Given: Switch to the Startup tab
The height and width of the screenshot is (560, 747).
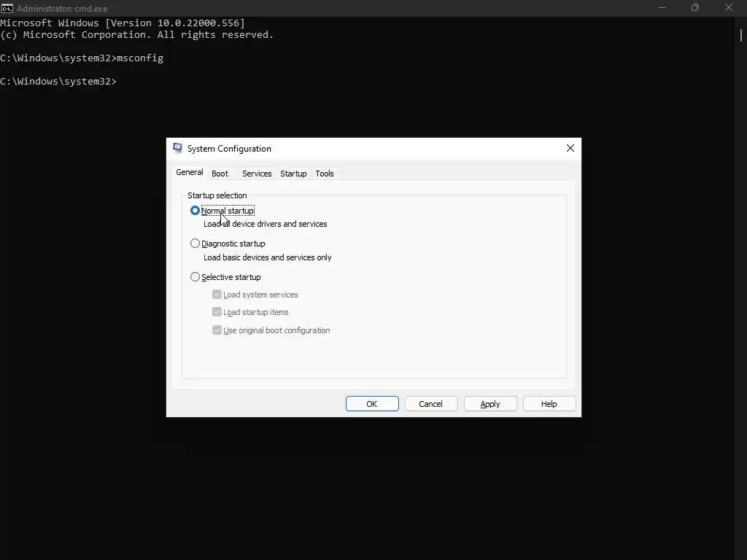Looking at the screenshot, I should click(x=293, y=174).
